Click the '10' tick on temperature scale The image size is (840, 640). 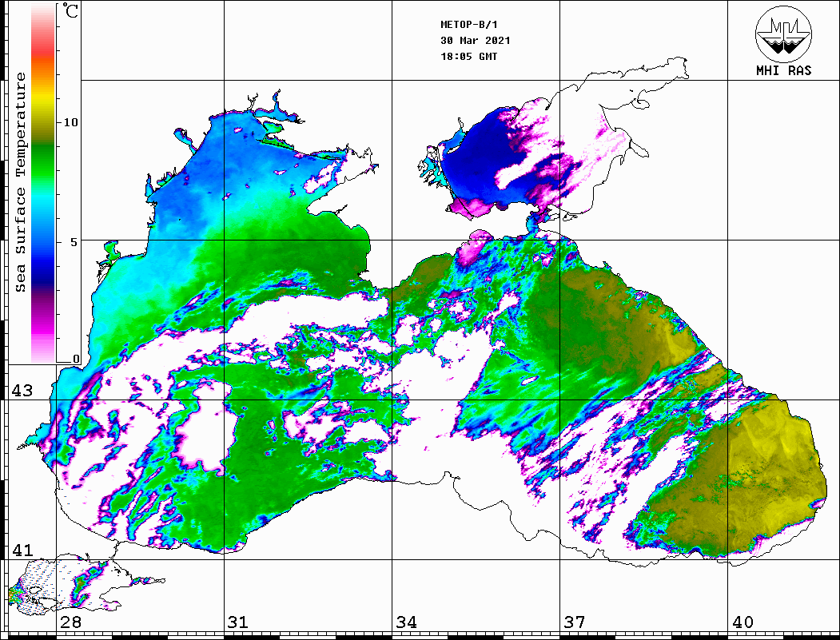pos(70,122)
